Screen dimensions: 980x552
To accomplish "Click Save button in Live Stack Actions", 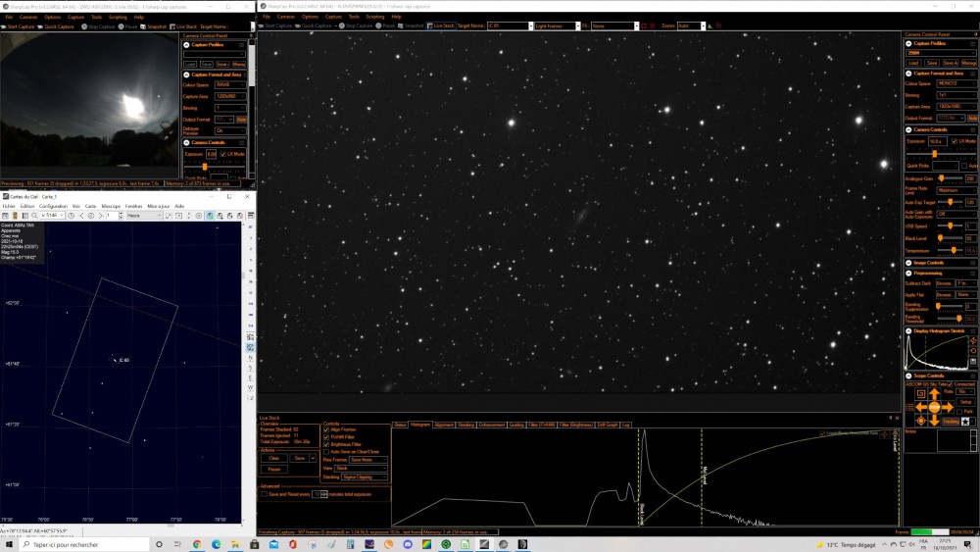I will tap(299, 458).
